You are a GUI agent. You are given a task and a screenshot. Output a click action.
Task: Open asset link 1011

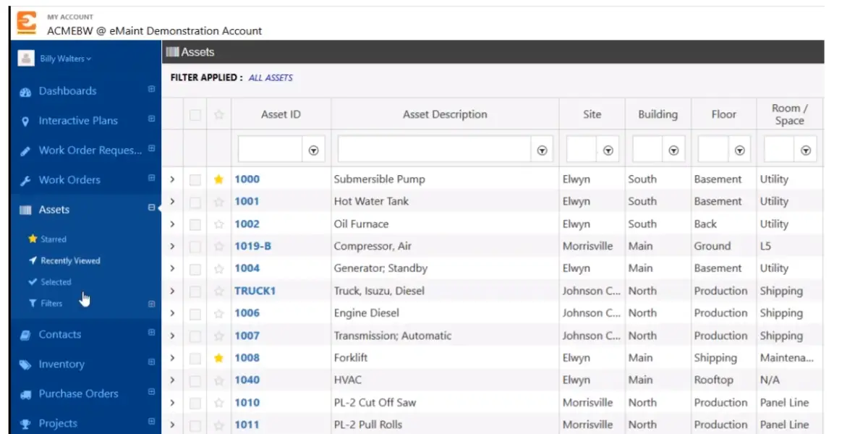click(x=247, y=425)
